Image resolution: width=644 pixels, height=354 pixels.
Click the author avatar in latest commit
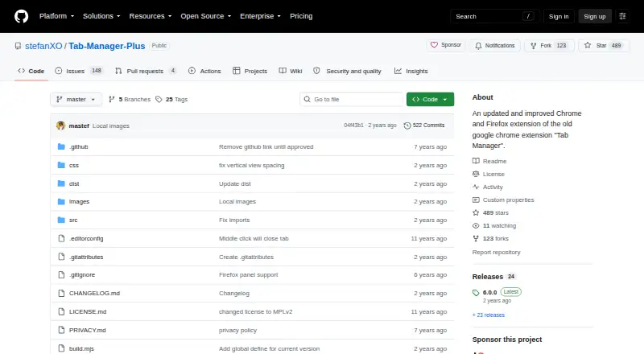pos(61,126)
